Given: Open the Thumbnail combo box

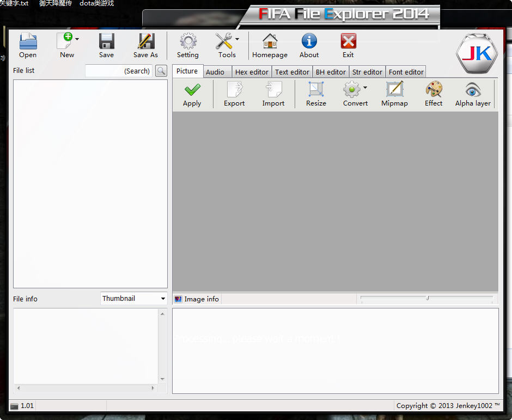Looking at the screenshot, I should pos(134,298).
